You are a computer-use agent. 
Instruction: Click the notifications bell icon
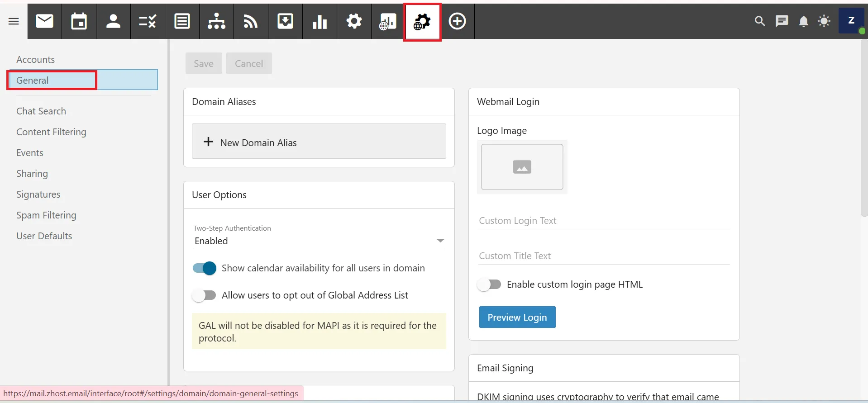[803, 21]
